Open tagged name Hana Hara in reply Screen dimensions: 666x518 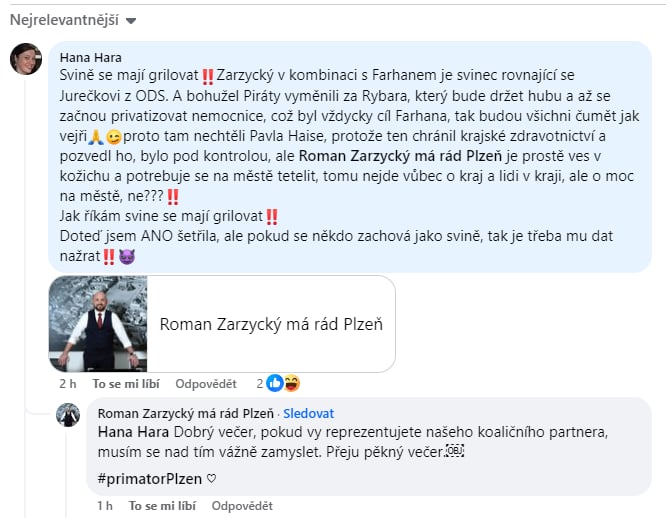tap(133, 432)
